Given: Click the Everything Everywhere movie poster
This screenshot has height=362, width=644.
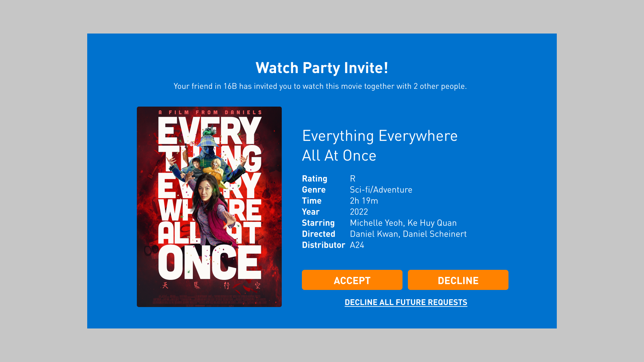Looking at the screenshot, I should [x=209, y=206].
